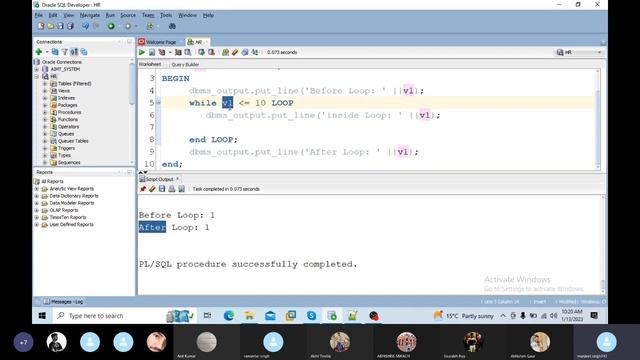Expand the Tables (Filtered) node
640x360 pixels.
pos(45,83)
